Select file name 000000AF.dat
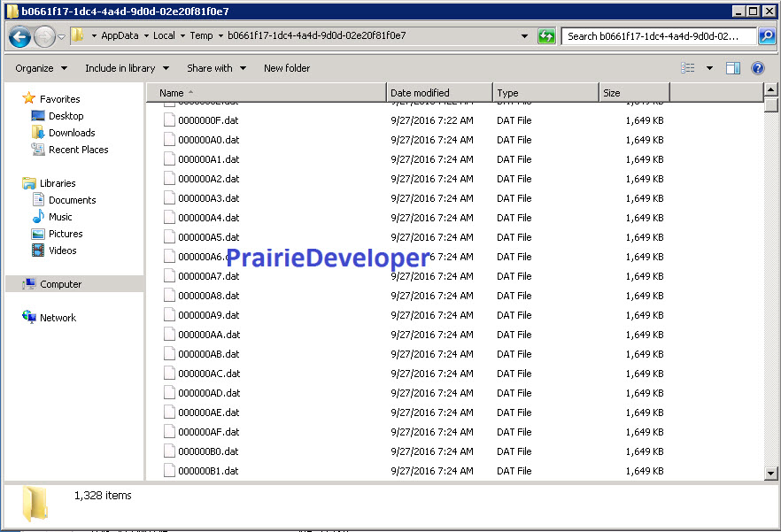The width and height of the screenshot is (781, 532). pos(209,432)
